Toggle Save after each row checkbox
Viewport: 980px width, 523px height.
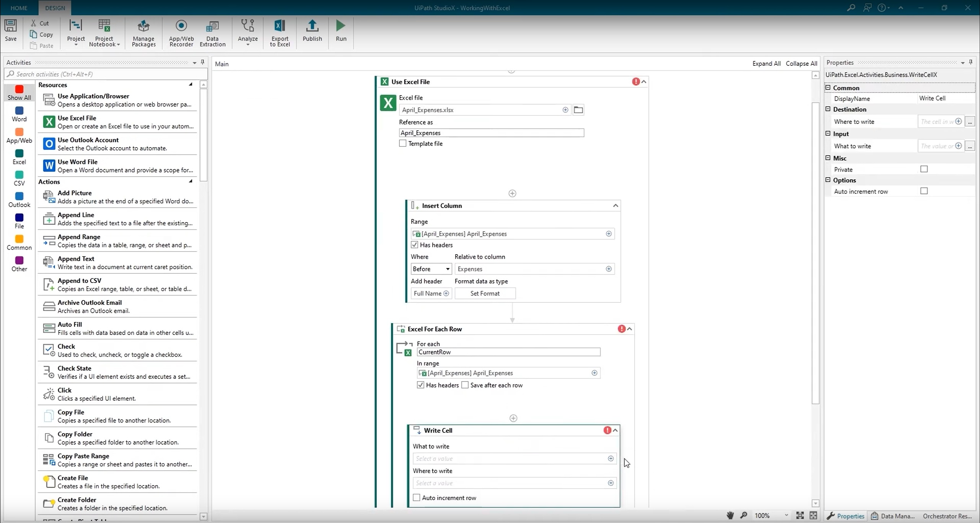(465, 385)
